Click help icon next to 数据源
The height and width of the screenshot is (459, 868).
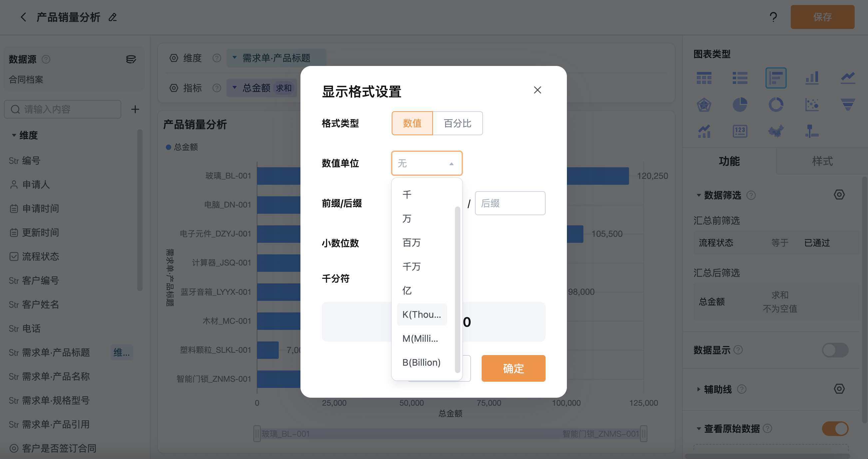pyautogui.click(x=46, y=60)
